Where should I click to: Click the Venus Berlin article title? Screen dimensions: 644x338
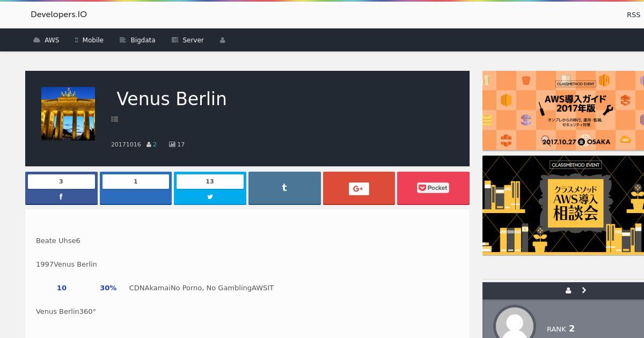coord(171,99)
